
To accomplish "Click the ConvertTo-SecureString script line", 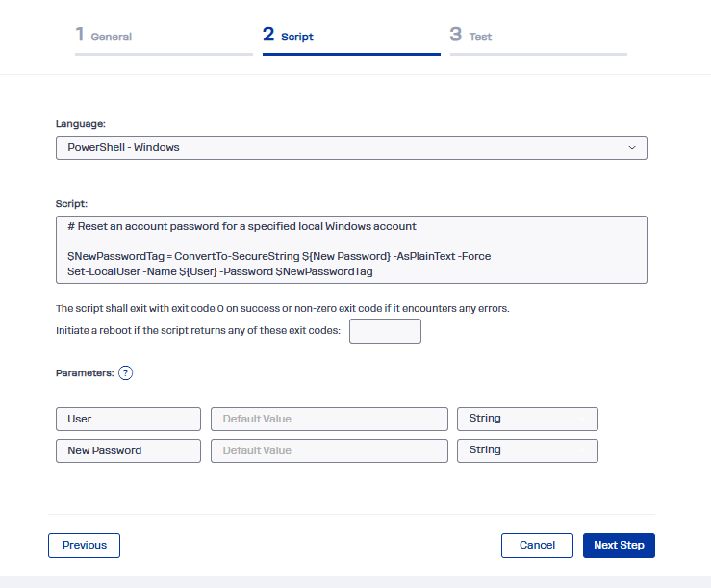I will point(279,256).
